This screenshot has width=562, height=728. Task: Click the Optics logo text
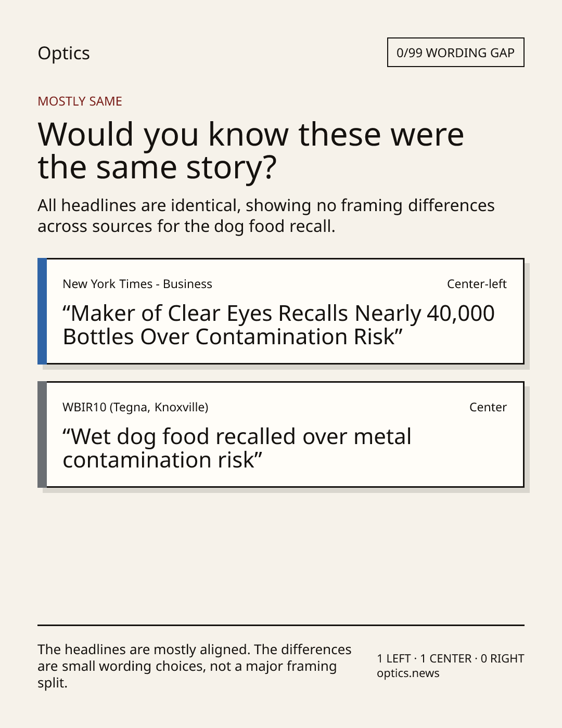(x=63, y=53)
